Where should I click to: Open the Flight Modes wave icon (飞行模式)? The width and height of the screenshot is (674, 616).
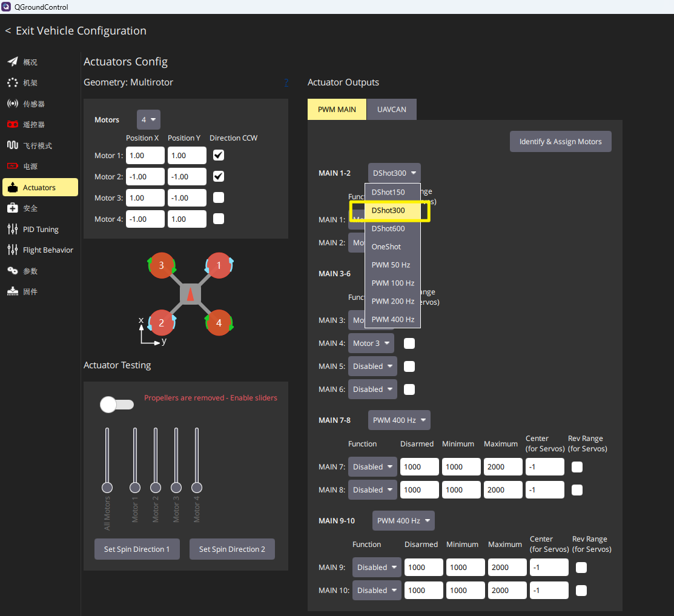point(13,145)
